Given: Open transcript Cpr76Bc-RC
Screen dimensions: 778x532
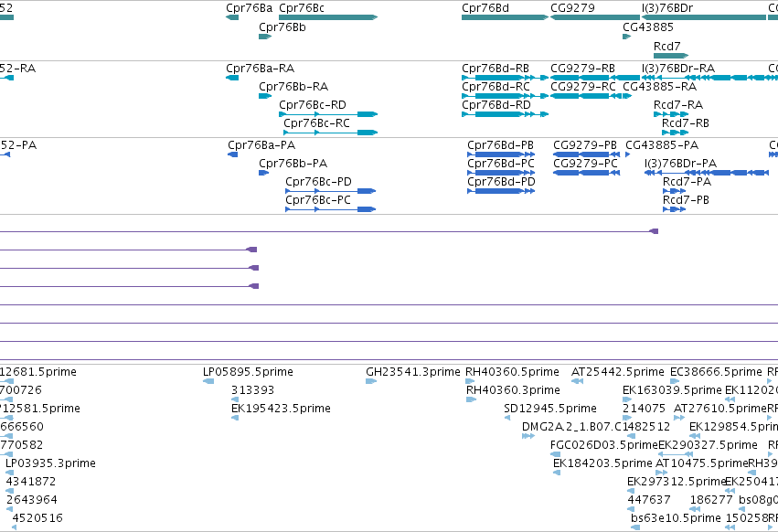Looking at the screenshot, I should tap(316, 123).
